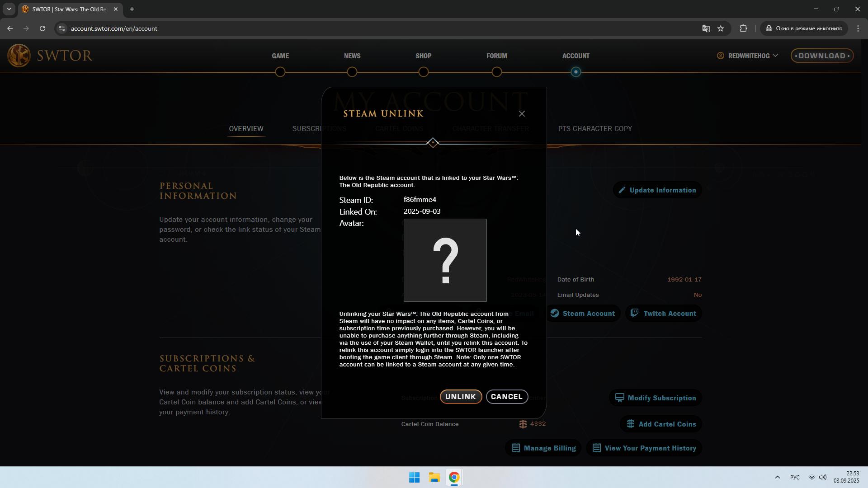The image size is (868, 488).
Task: Open Manage Billing
Action: (x=543, y=448)
